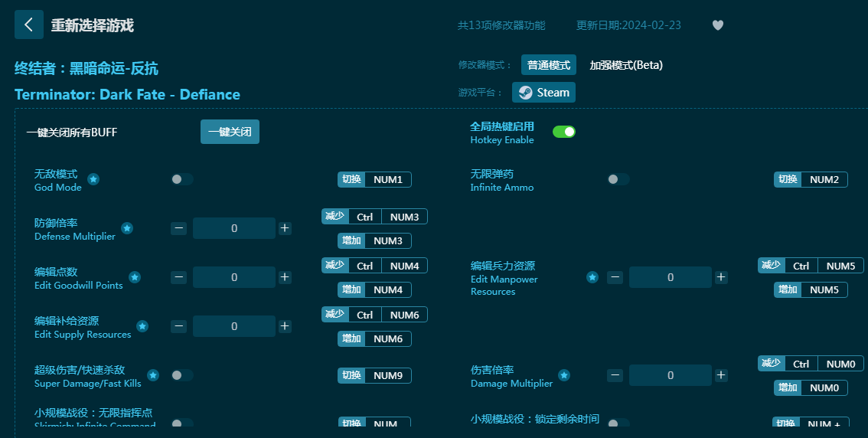The width and height of the screenshot is (868, 438).
Task: Click Supply Resources 减少 Ctrl NUM6 hotkey
Action: click(375, 315)
